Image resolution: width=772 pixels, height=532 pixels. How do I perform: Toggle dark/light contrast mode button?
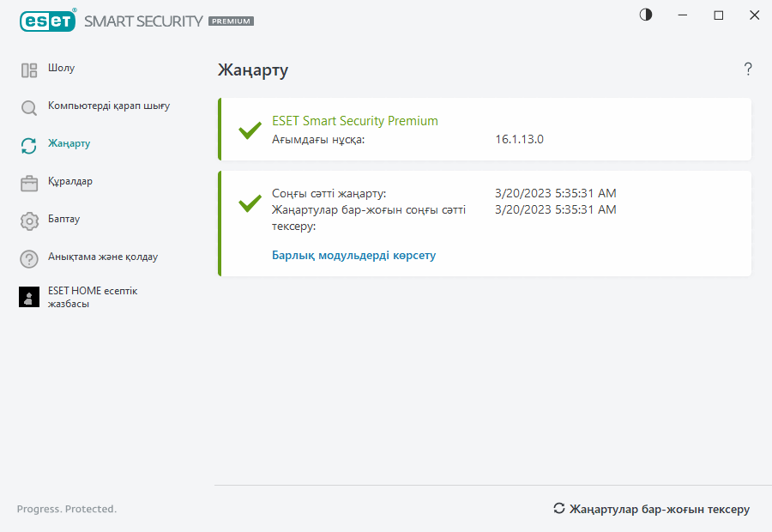[x=646, y=15]
